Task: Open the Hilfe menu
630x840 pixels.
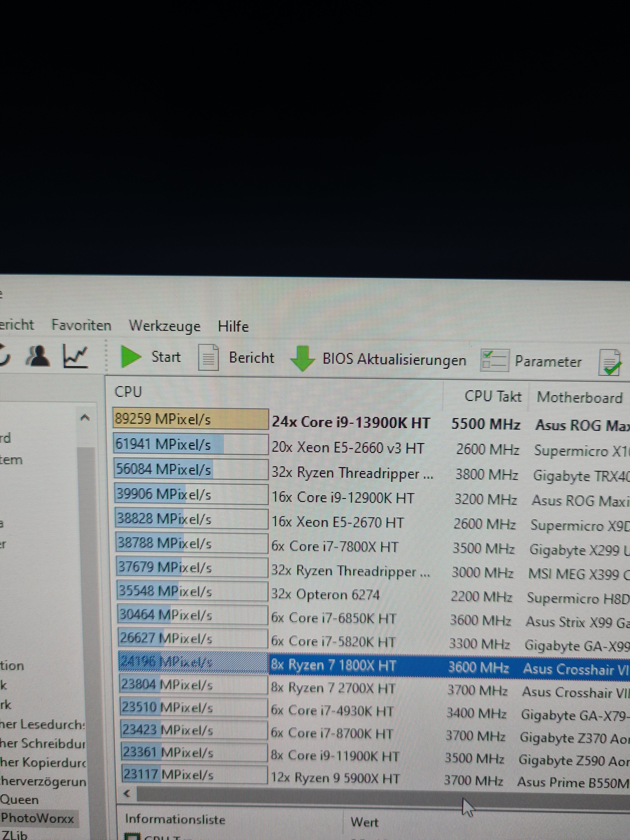Action: [233, 327]
